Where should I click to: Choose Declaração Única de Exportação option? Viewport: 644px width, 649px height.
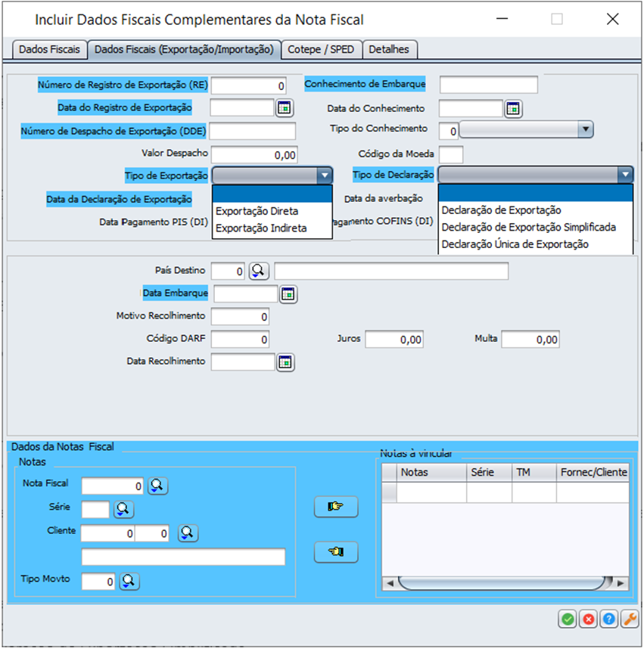pos(536,244)
